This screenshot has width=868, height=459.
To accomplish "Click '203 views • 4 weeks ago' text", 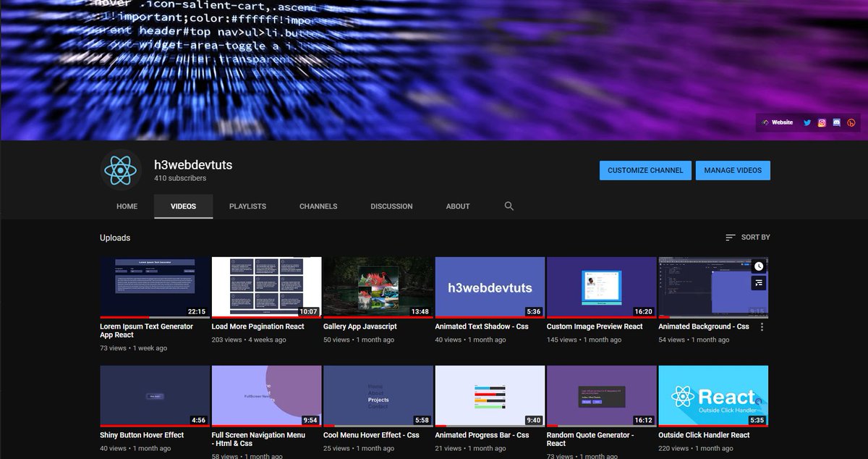I will coord(249,340).
